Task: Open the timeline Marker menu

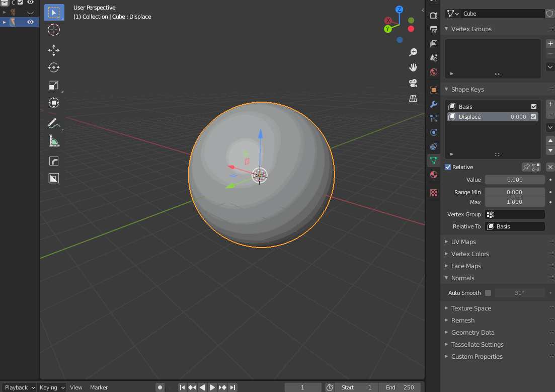Action: (99, 387)
